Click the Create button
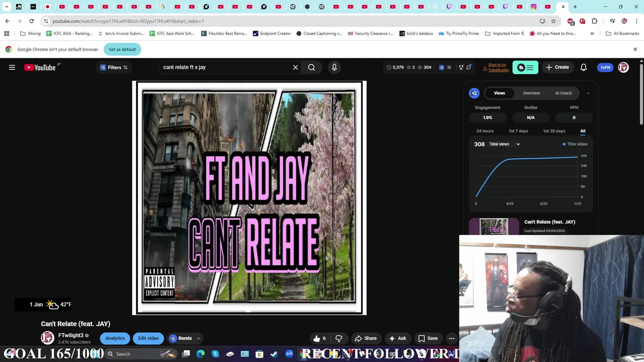The width and height of the screenshot is (644, 362). 557,67
